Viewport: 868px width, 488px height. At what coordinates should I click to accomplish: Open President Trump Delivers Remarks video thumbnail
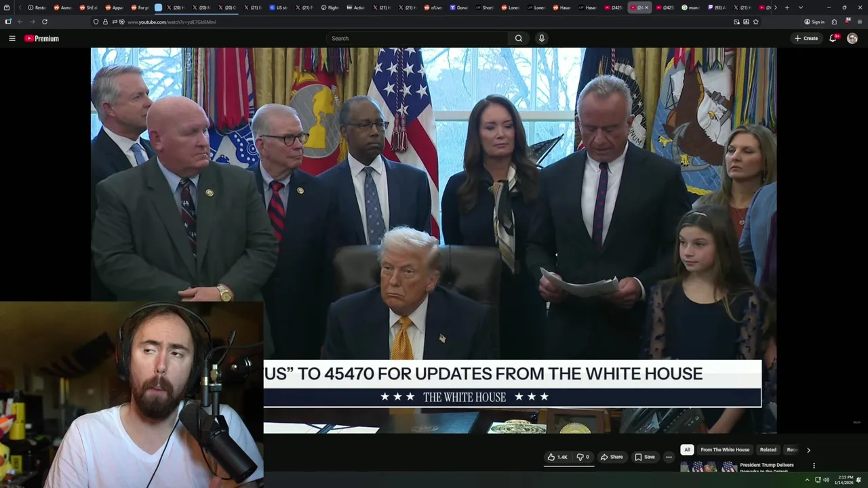(x=709, y=466)
